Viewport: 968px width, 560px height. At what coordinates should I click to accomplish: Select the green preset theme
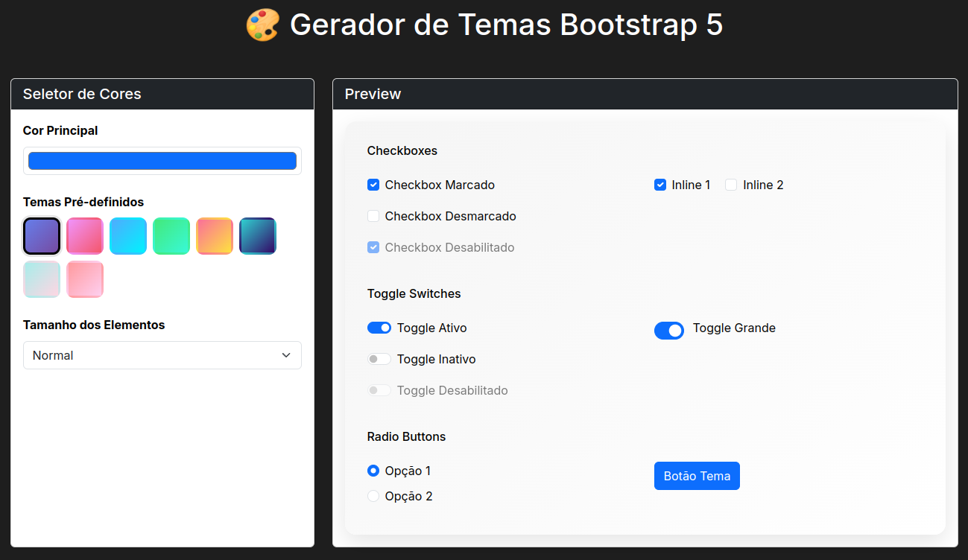(x=171, y=235)
